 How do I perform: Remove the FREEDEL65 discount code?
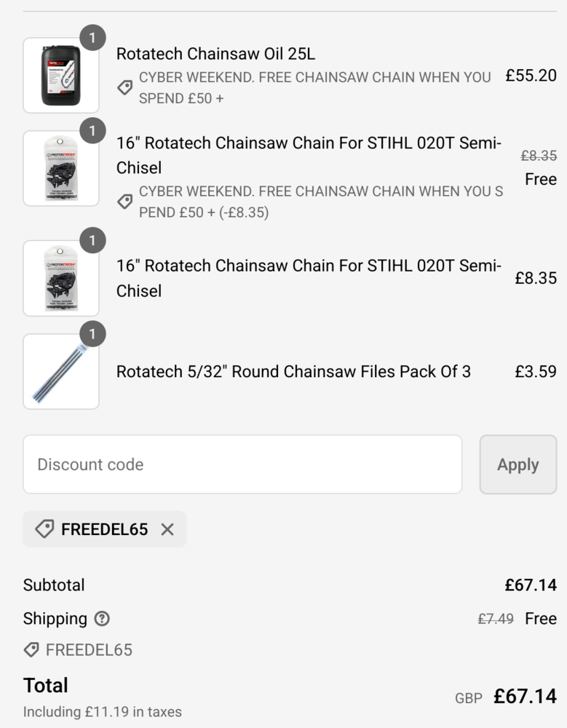coord(167,529)
